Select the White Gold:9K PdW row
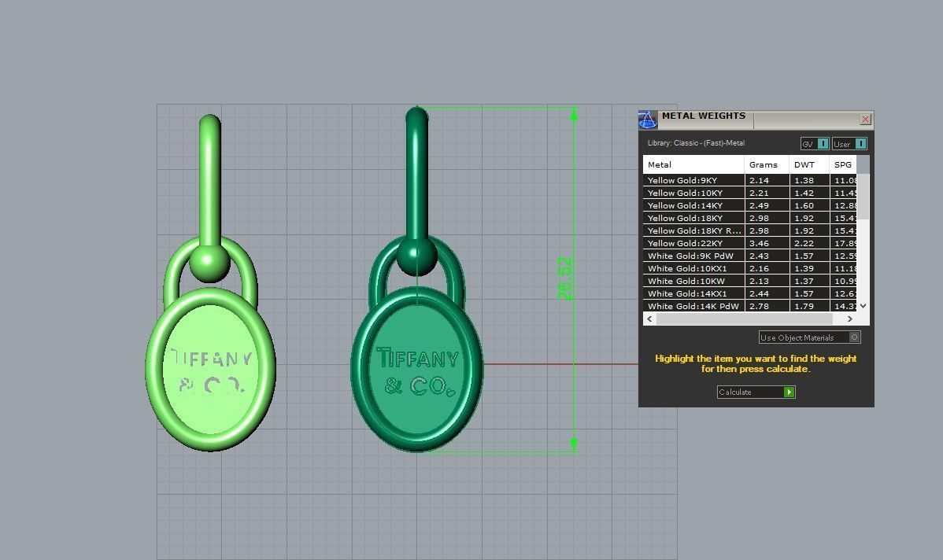Image resolution: width=943 pixels, height=560 pixels. pos(750,256)
